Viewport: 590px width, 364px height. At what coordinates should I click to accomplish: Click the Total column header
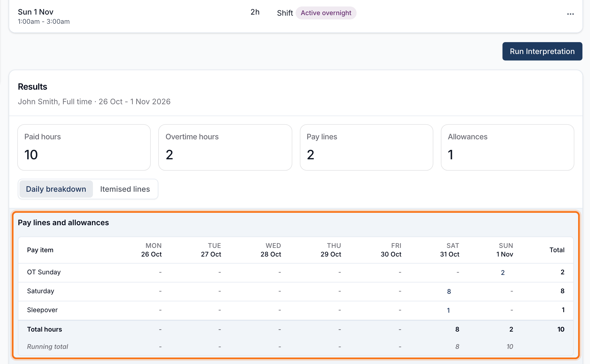(x=557, y=250)
